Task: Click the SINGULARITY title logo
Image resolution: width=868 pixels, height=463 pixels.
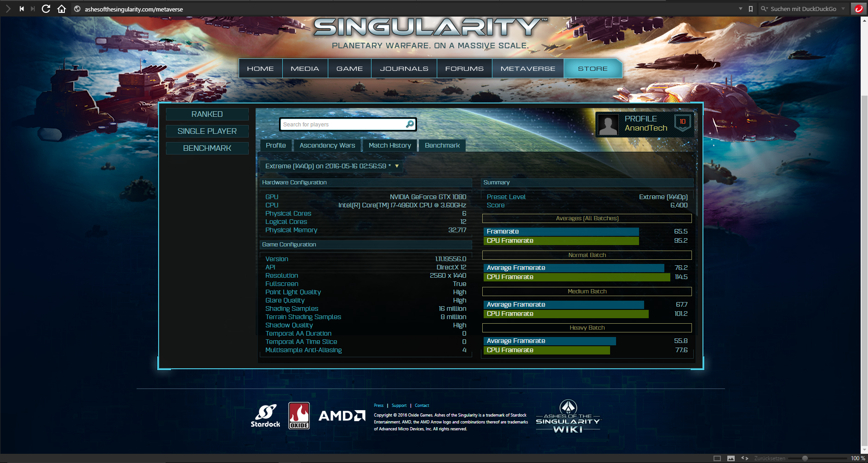Action: pyautogui.click(x=431, y=27)
